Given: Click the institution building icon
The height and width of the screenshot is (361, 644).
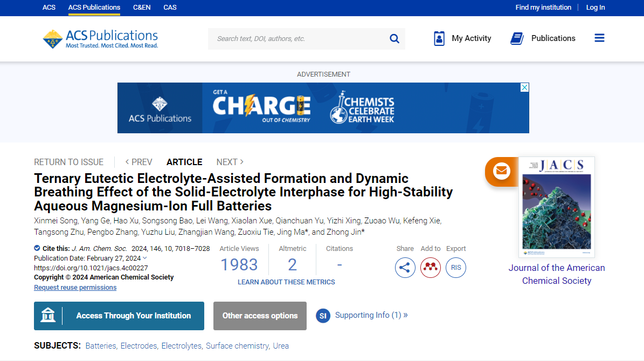Looking at the screenshot, I should [48, 315].
